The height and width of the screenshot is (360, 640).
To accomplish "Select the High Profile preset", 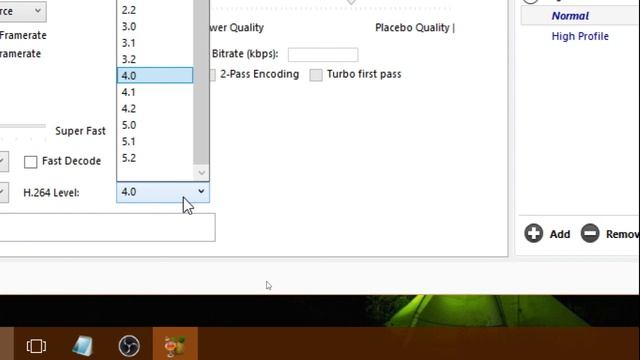I will 580,36.
